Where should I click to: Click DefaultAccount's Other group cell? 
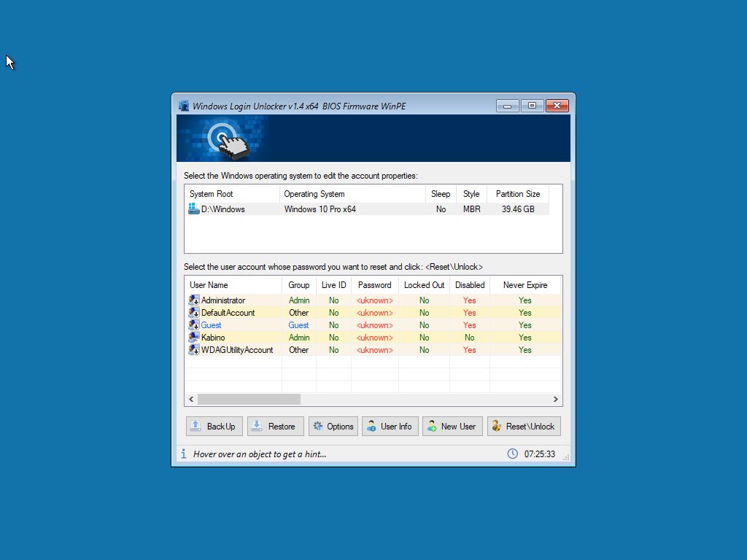tap(298, 312)
